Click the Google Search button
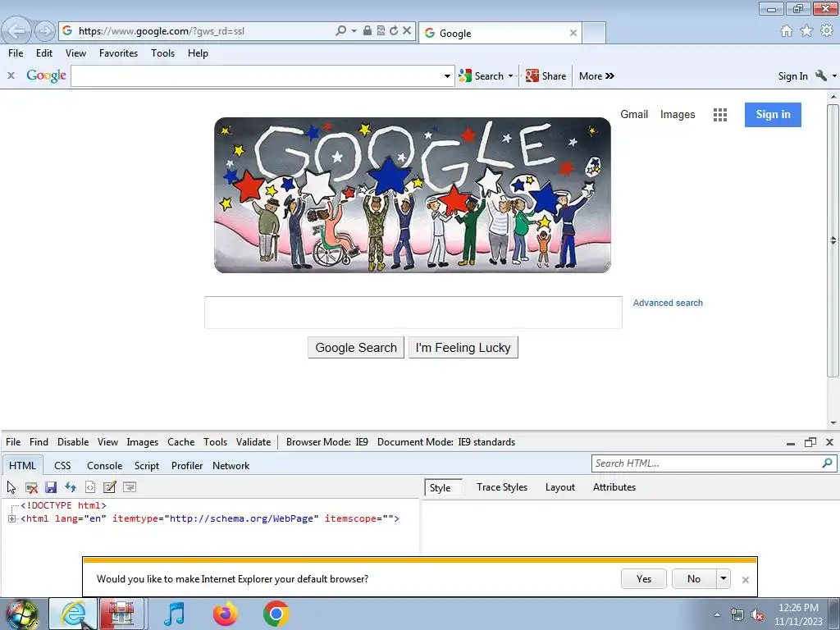The image size is (840, 630). (356, 348)
